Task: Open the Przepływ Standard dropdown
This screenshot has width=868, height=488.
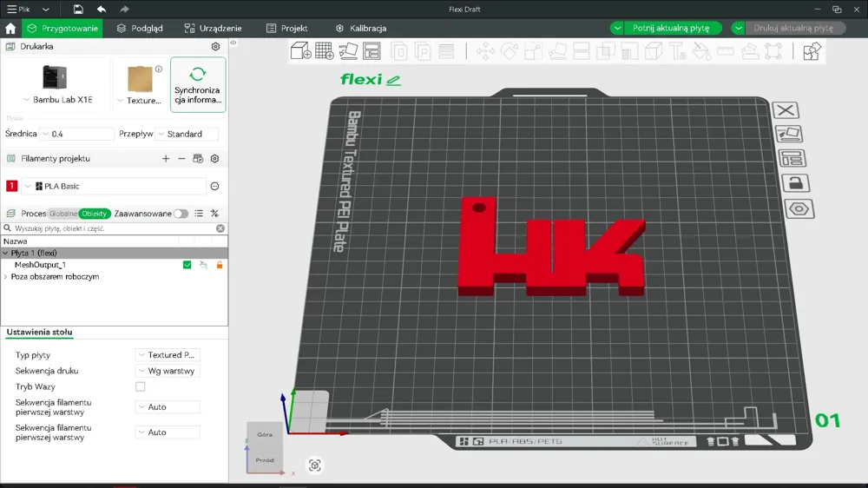Action: 187,134
